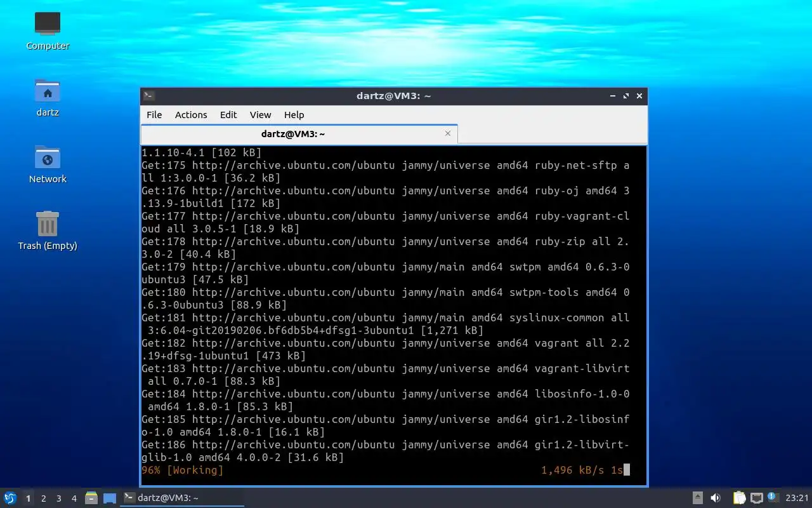Image resolution: width=812 pixels, height=508 pixels.
Task: Click the Get:183 vagrant-libvirt line
Action: (385, 375)
